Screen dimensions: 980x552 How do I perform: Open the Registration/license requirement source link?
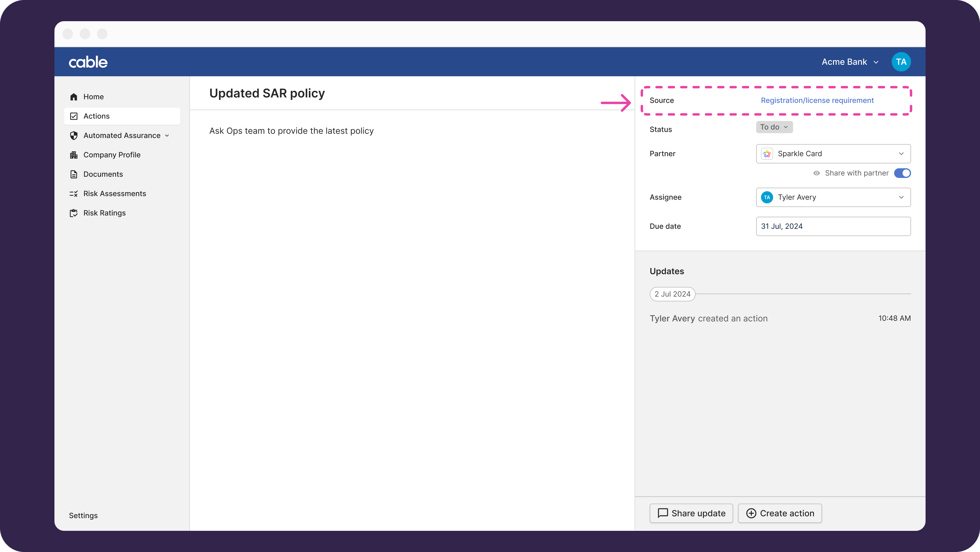tap(817, 100)
